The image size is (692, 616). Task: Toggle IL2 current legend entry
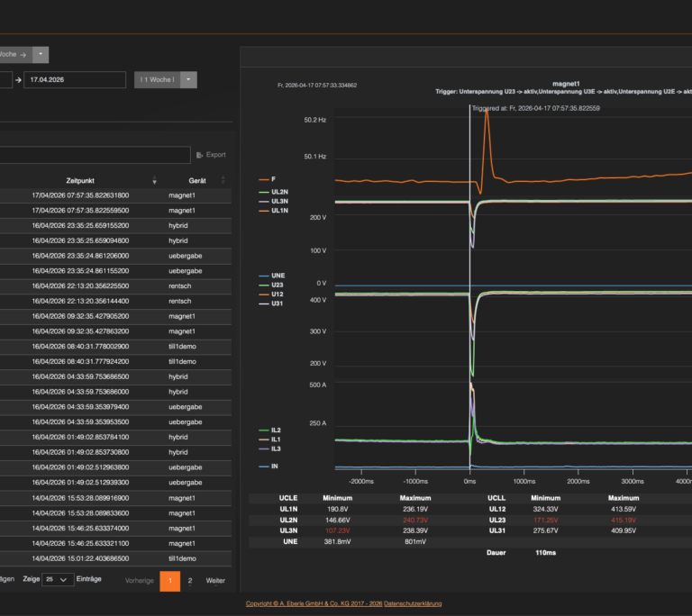[269, 430]
